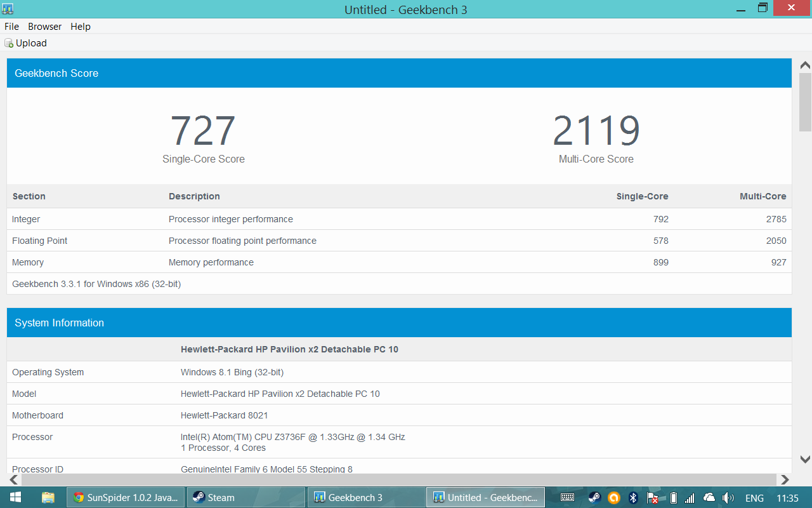Check the battery status tray icon
Screen dimensions: 812x508
tap(674, 498)
